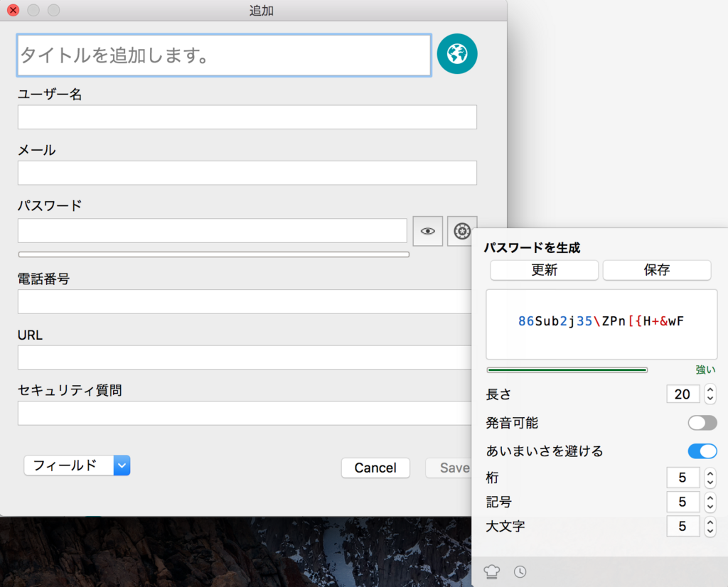The width and height of the screenshot is (728, 587).
Task: Increase 長さ with its stepper arrow
Action: point(710,390)
